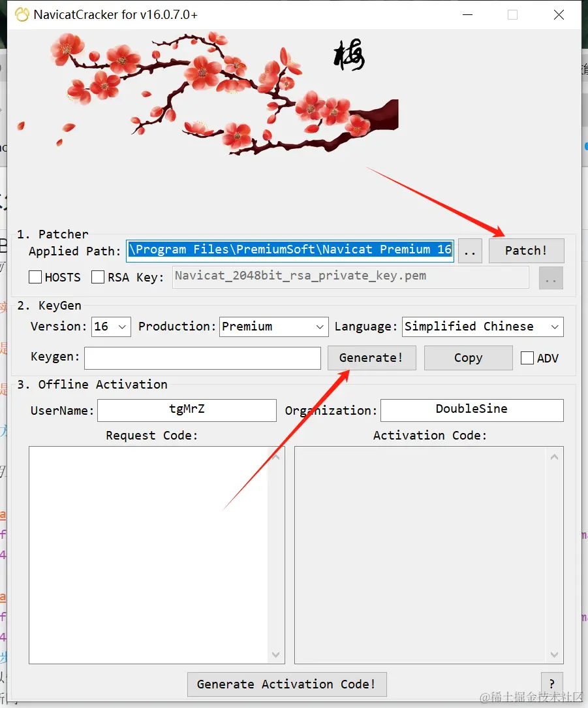The height and width of the screenshot is (708, 588).
Task: Browse for applied path folder
Action: point(470,251)
